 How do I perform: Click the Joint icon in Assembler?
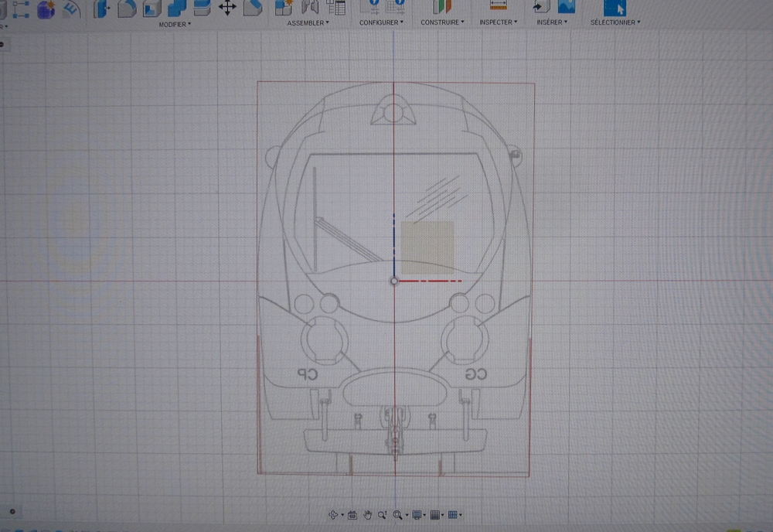tap(310, 7)
